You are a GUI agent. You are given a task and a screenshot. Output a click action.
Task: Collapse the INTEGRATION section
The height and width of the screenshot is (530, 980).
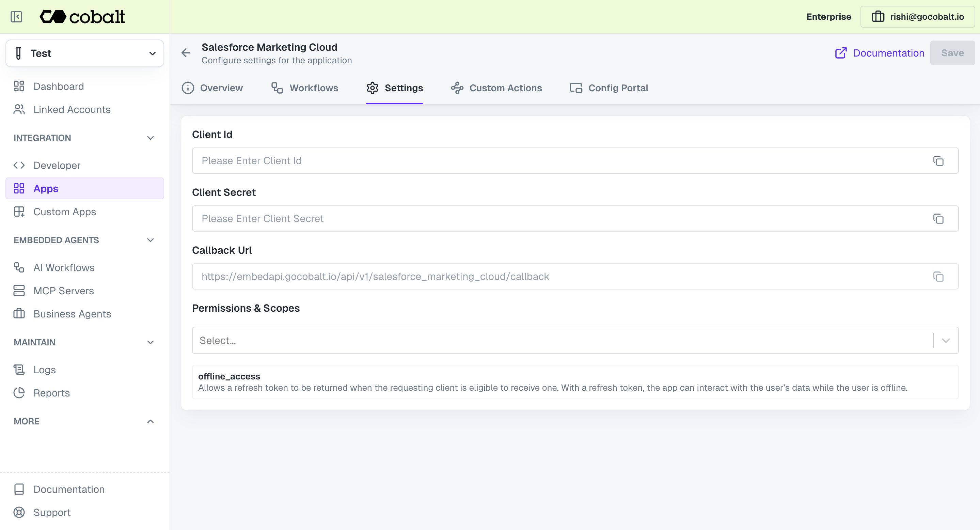(150, 138)
